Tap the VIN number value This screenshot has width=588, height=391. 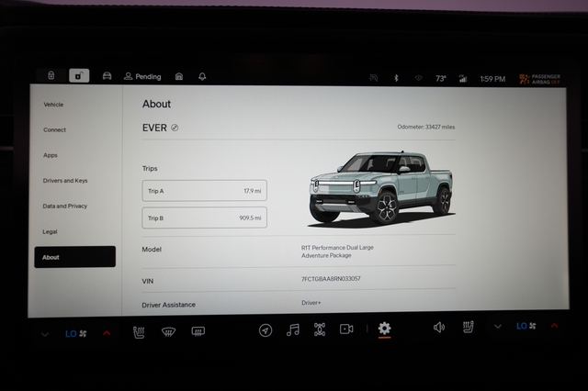tap(331, 279)
